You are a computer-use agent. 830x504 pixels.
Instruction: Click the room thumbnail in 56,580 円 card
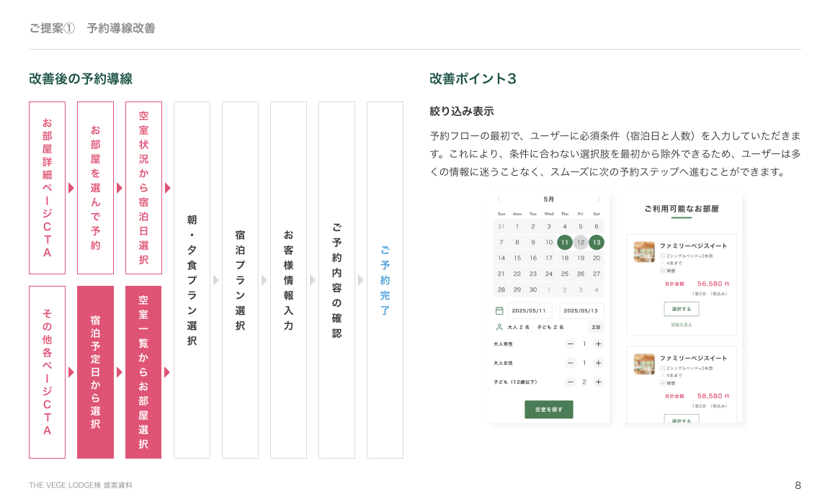pos(644,252)
